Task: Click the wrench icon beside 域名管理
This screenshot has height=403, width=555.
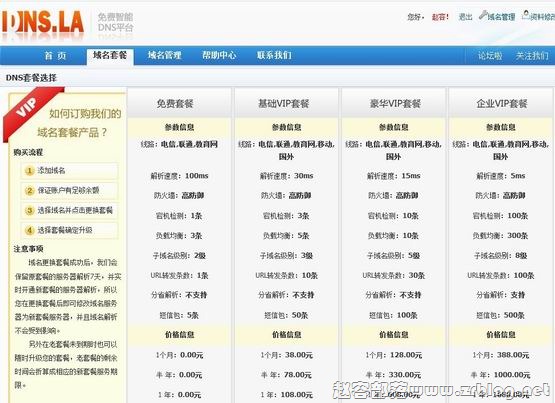Action: (x=483, y=15)
